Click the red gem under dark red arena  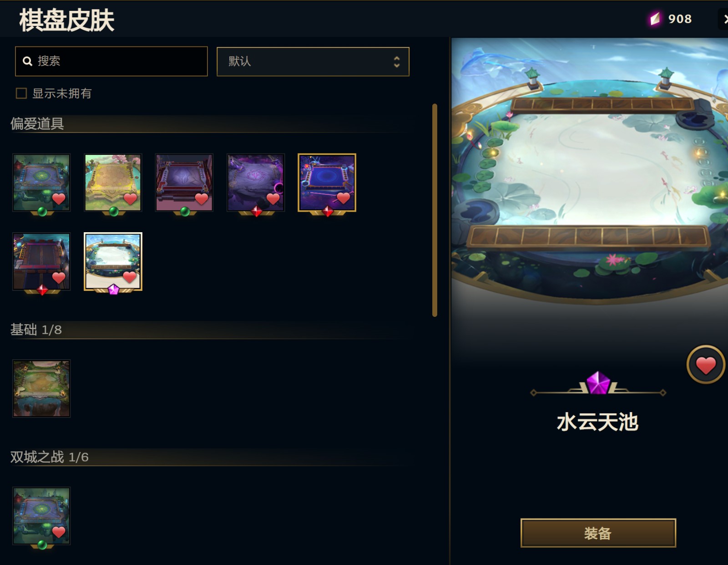pyautogui.click(x=42, y=290)
